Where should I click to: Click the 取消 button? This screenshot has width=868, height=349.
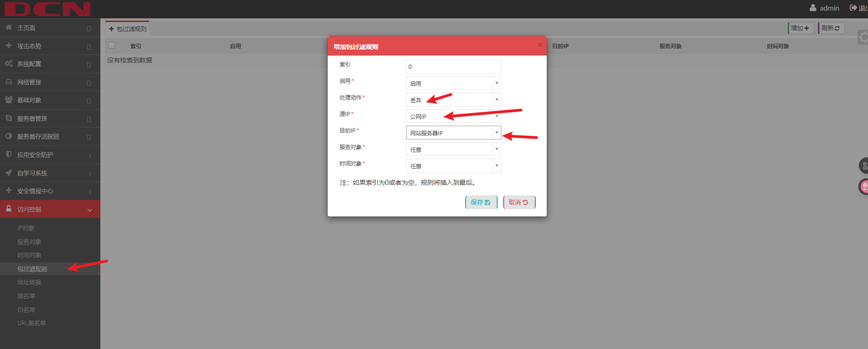[519, 202]
